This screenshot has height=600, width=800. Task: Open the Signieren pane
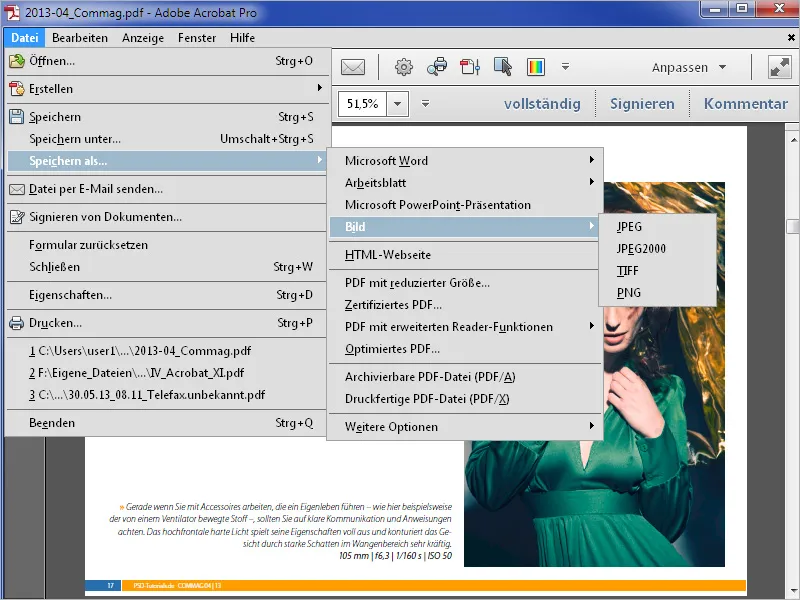coord(642,104)
